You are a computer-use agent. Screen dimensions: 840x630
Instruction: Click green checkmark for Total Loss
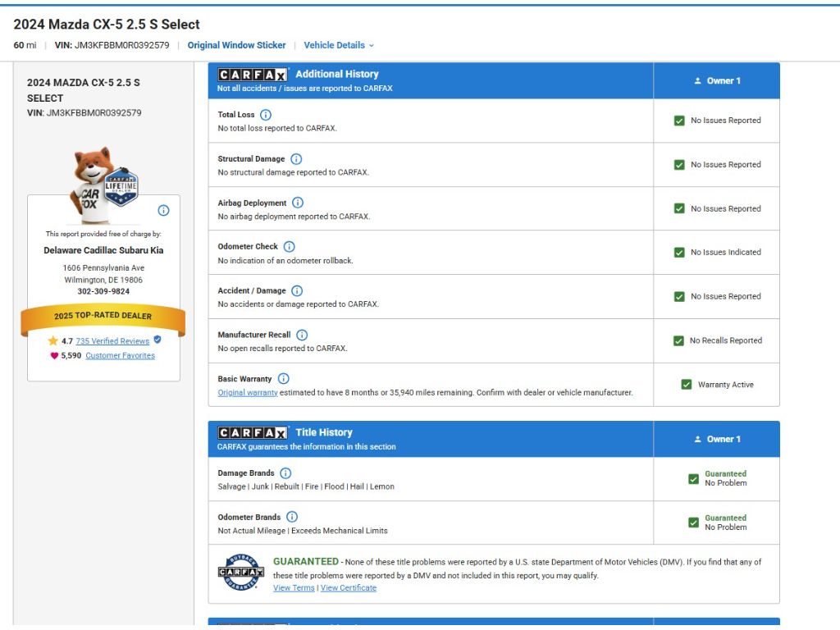pyautogui.click(x=679, y=121)
